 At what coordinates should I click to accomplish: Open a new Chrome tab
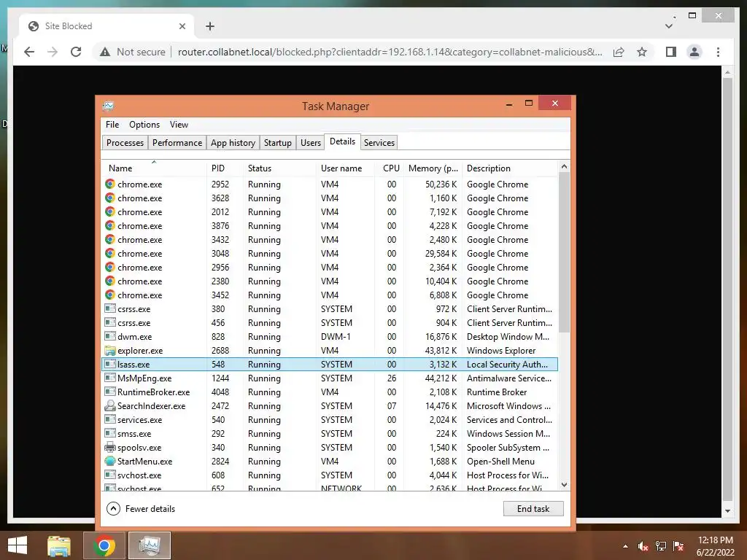coord(210,26)
